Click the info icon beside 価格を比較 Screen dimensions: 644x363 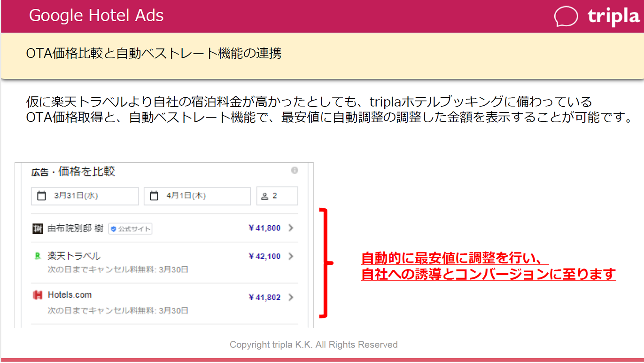(x=295, y=170)
